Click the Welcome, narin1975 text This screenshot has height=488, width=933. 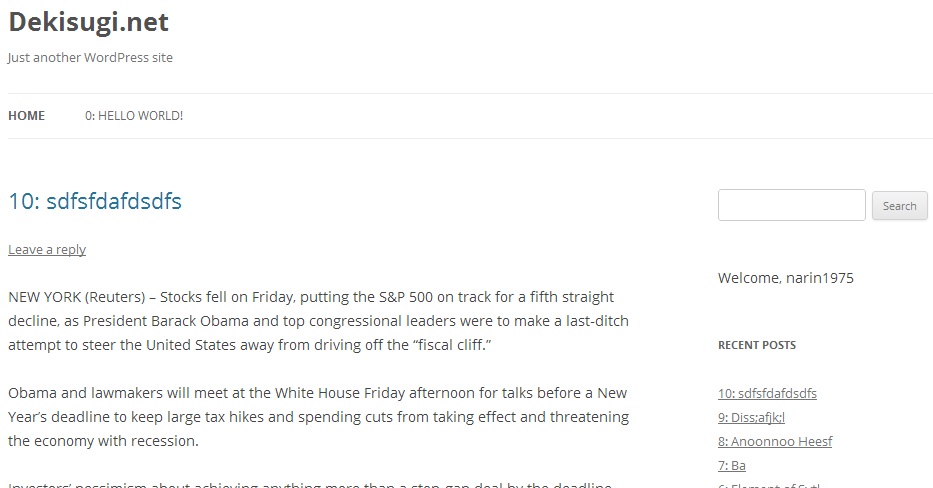click(x=785, y=278)
